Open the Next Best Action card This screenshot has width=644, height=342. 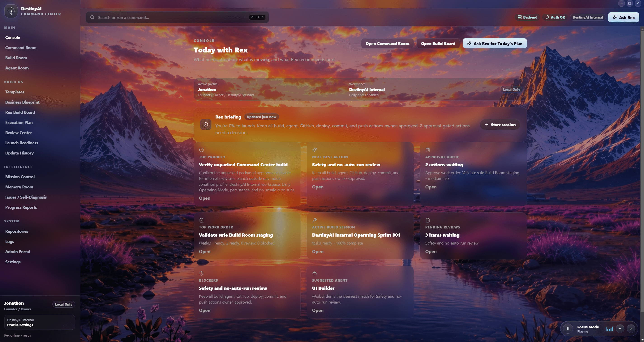click(x=318, y=187)
